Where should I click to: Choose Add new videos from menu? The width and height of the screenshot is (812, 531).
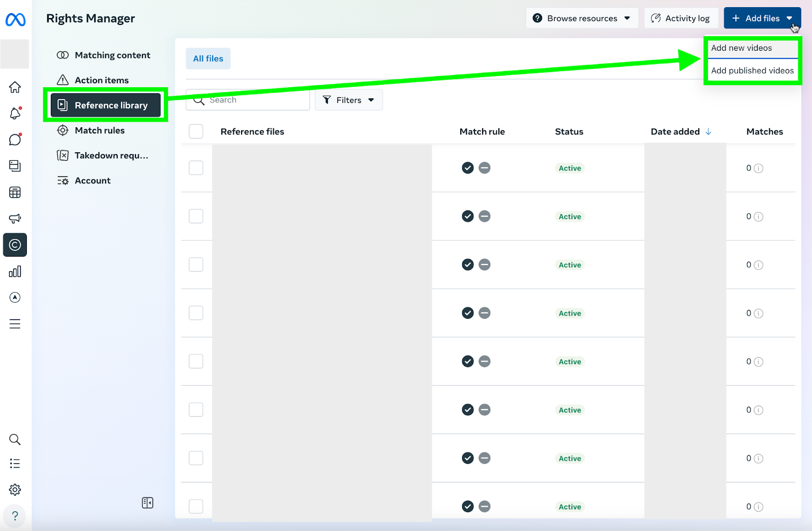[x=752, y=48]
